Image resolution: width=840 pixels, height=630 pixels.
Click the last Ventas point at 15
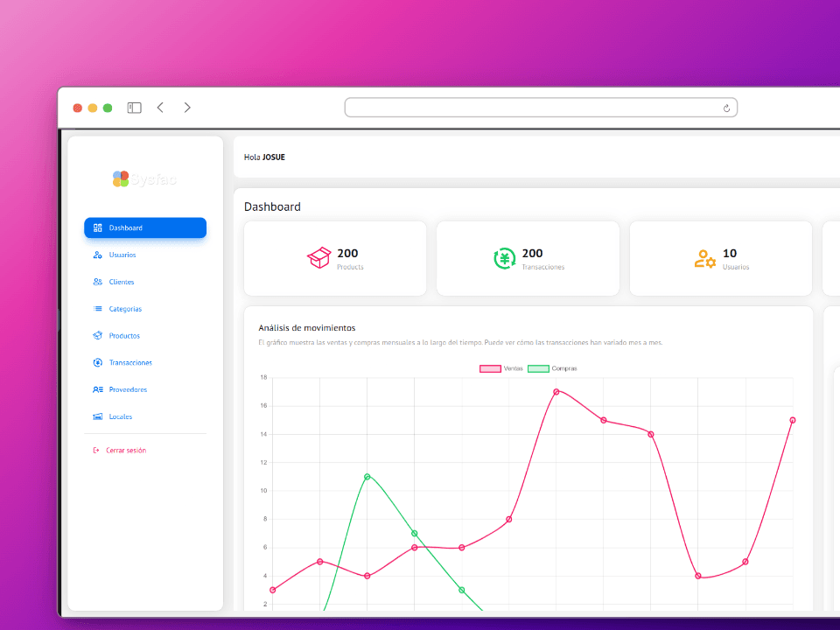(x=793, y=421)
